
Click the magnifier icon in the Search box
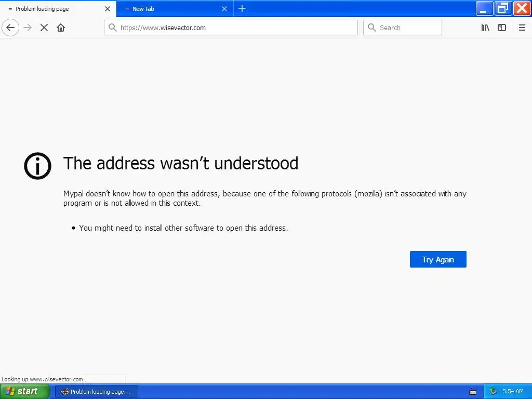coord(372,28)
